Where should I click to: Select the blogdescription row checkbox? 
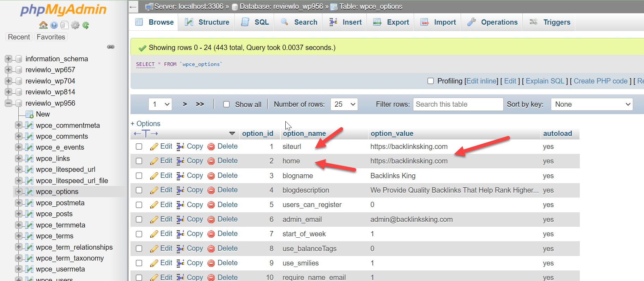tap(139, 190)
